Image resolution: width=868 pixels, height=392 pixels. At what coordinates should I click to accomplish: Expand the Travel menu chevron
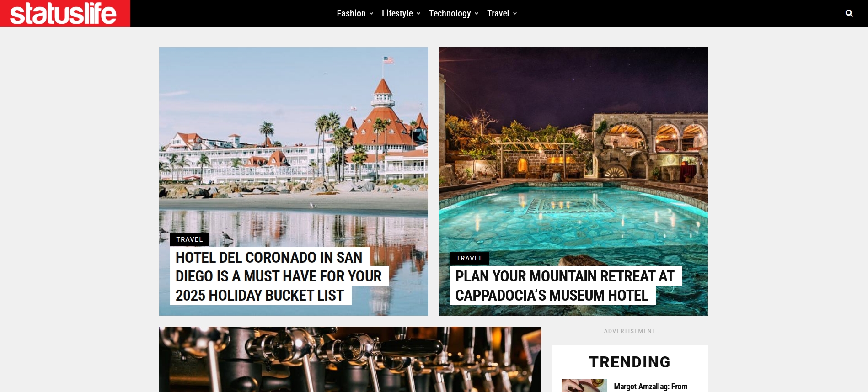(x=515, y=14)
